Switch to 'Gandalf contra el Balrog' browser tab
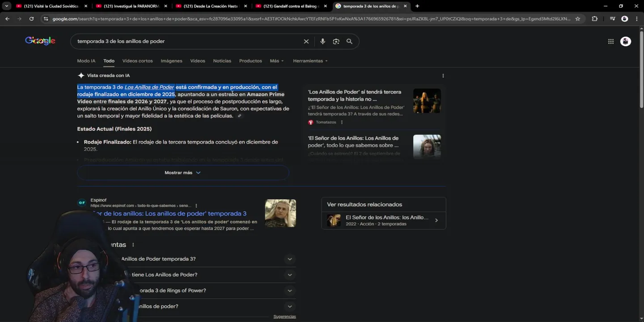This screenshot has height=322, width=644. [x=290, y=6]
